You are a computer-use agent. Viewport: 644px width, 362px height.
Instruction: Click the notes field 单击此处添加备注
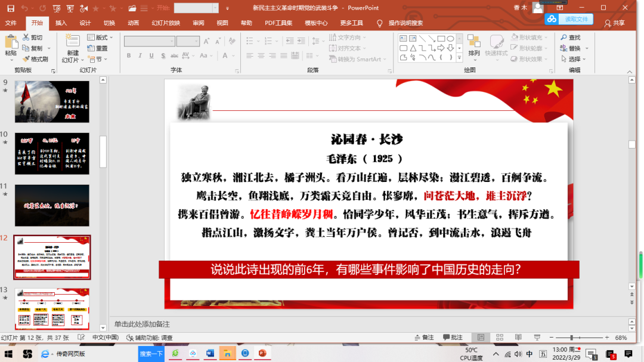(142, 324)
